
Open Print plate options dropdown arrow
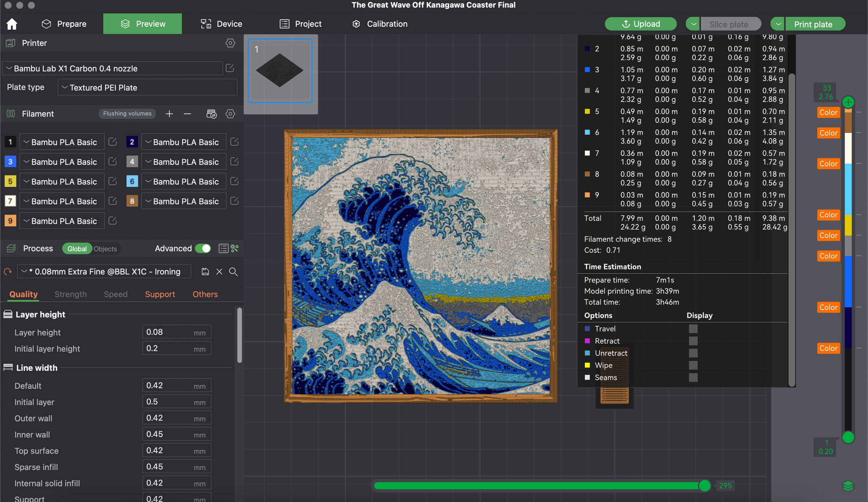(x=778, y=24)
